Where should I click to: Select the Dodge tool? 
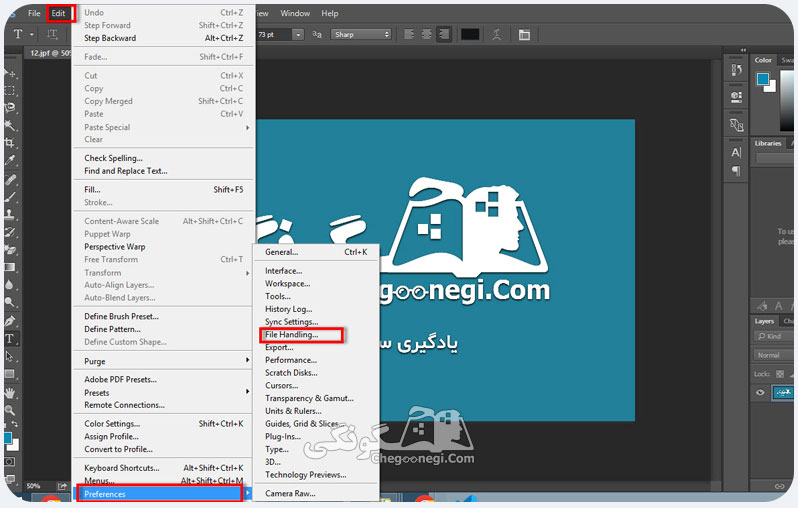[10, 302]
